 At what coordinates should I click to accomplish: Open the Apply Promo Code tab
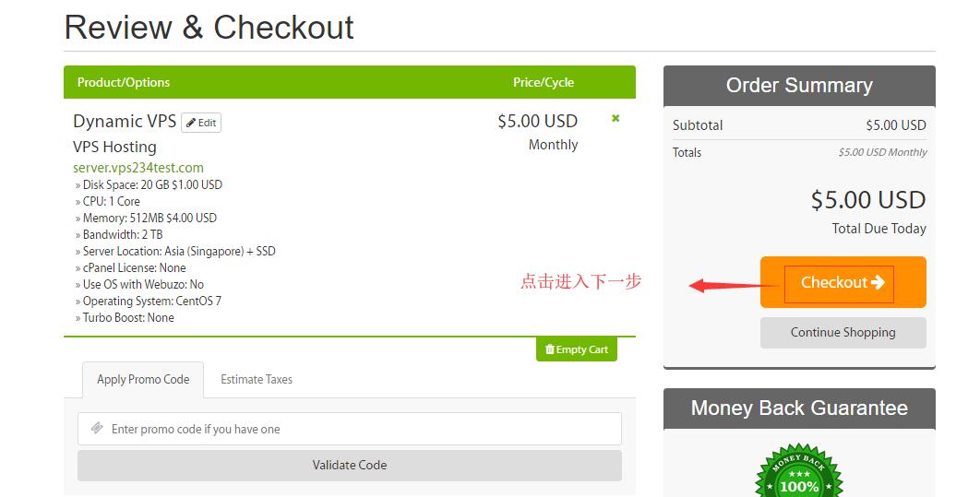[x=143, y=380]
